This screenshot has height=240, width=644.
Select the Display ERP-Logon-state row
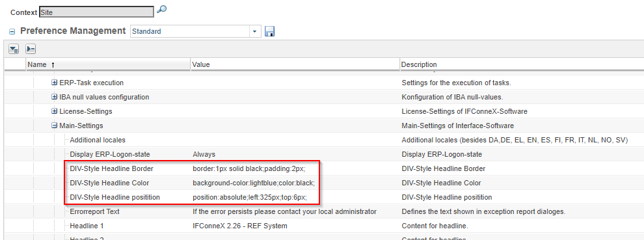322,155
